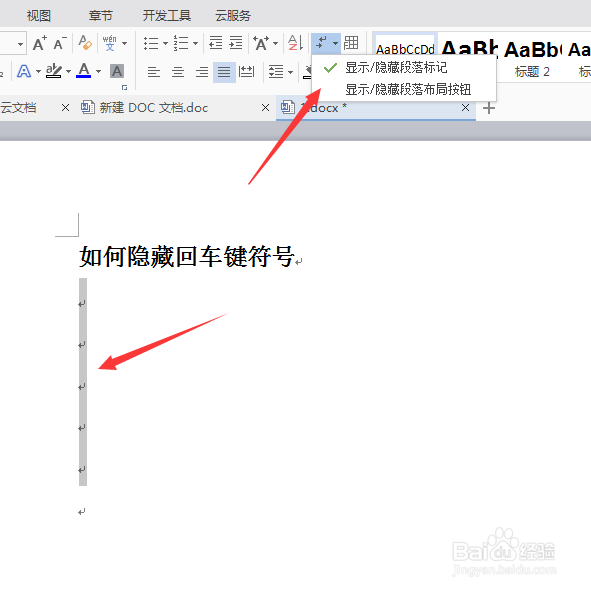Switch to 新建 DOC 文档.doc tab
The image size is (591, 591).
click(x=154, y=108)
